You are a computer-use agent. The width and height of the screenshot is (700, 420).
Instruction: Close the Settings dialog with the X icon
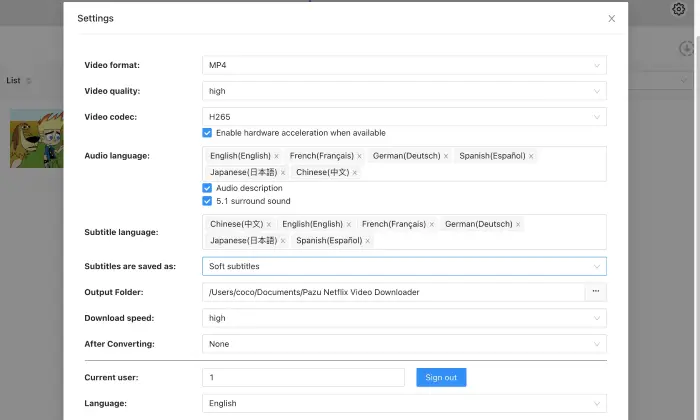pos(611,18)
